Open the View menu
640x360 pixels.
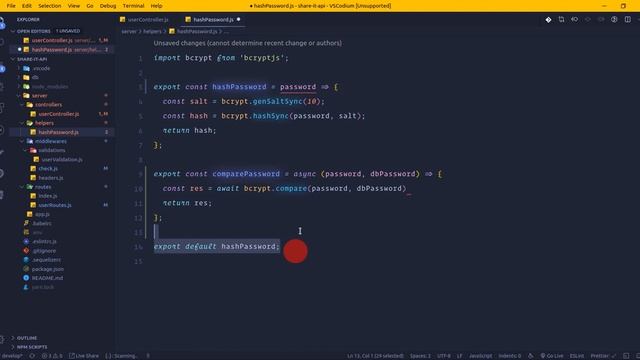[x=73, y=6]
